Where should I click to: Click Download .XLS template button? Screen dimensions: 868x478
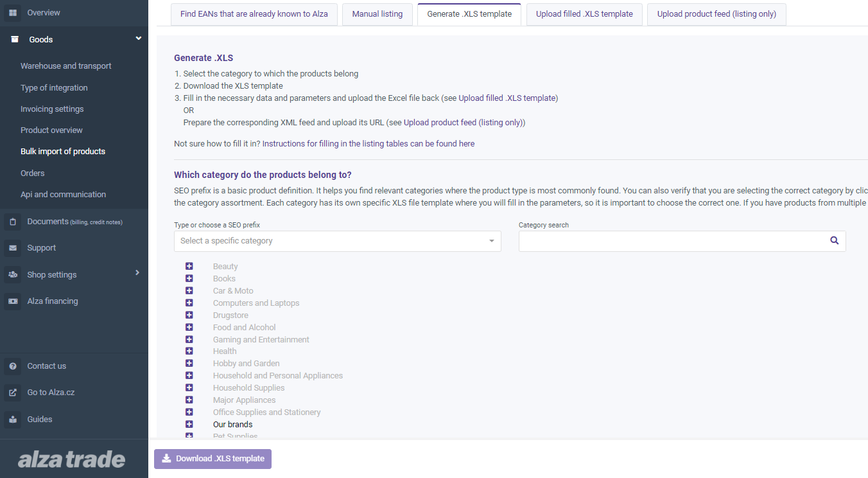point(213,459)
